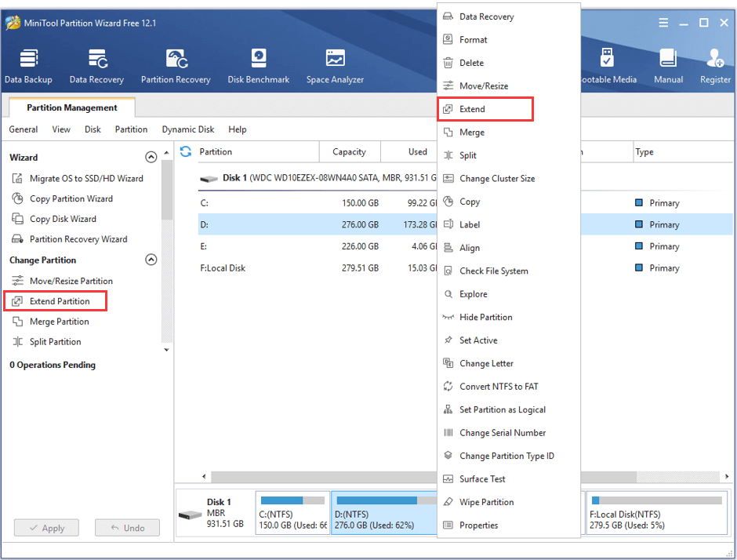The height and width of the screenshot is (560, 737).
Task: Choose Merge Partition in sidebar
Action: pyautogui.click(x=50, y=321)
